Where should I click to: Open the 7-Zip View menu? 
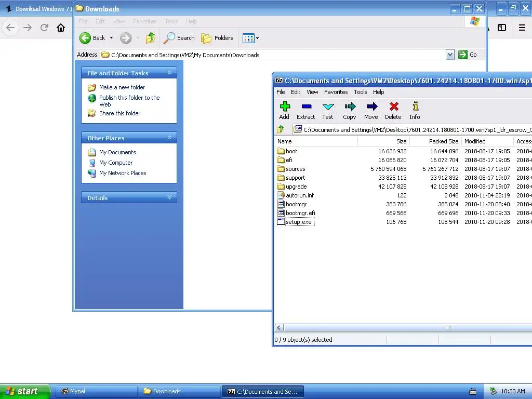tap(312, 92)
